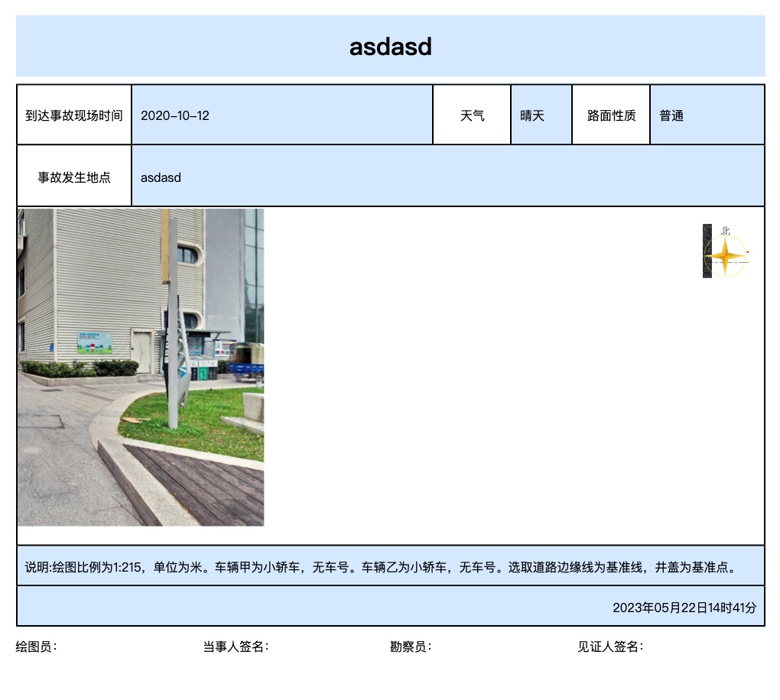Click the 绘图员 signature label
This screenshot has width=780, height=700.
(36, 647)
